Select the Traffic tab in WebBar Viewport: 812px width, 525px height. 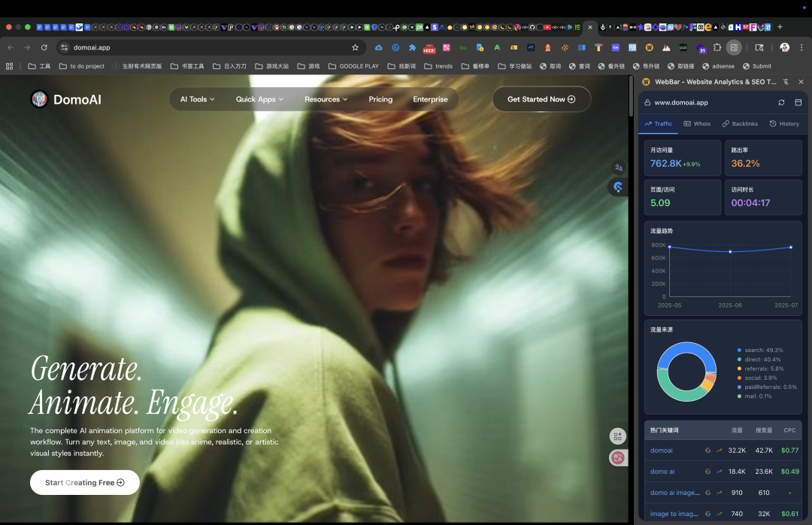click(658, 124)
